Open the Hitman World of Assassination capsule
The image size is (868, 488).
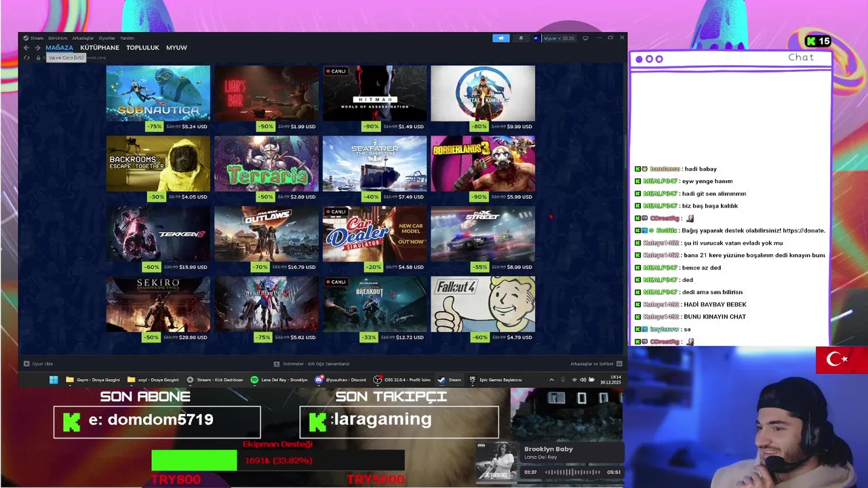pyautogui.click(x=375, y=93)
